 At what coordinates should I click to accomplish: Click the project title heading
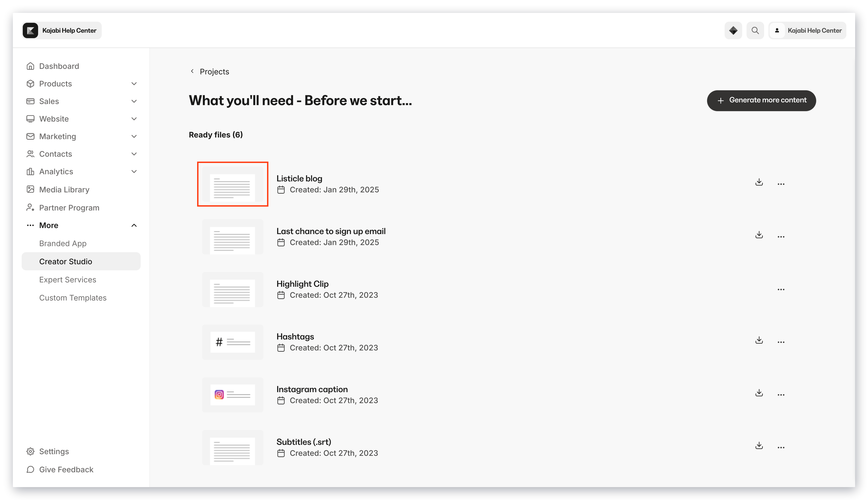(x=300, y=100)
